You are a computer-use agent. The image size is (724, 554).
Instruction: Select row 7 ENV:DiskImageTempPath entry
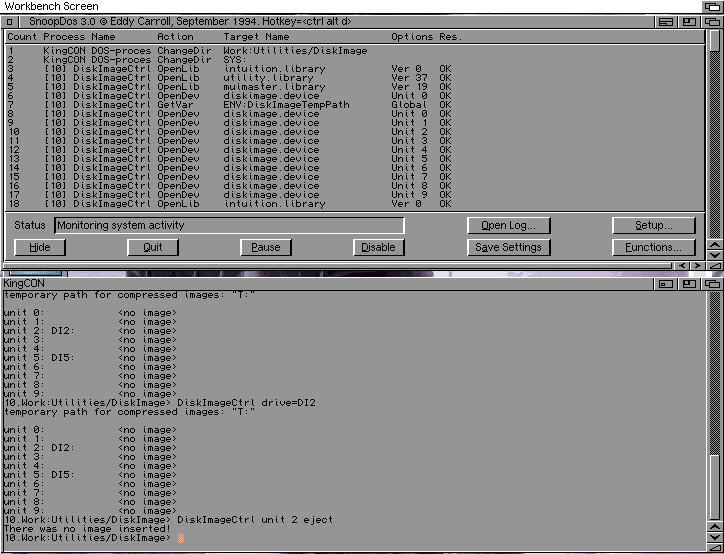pyautogui.click(x=355, y=105)
